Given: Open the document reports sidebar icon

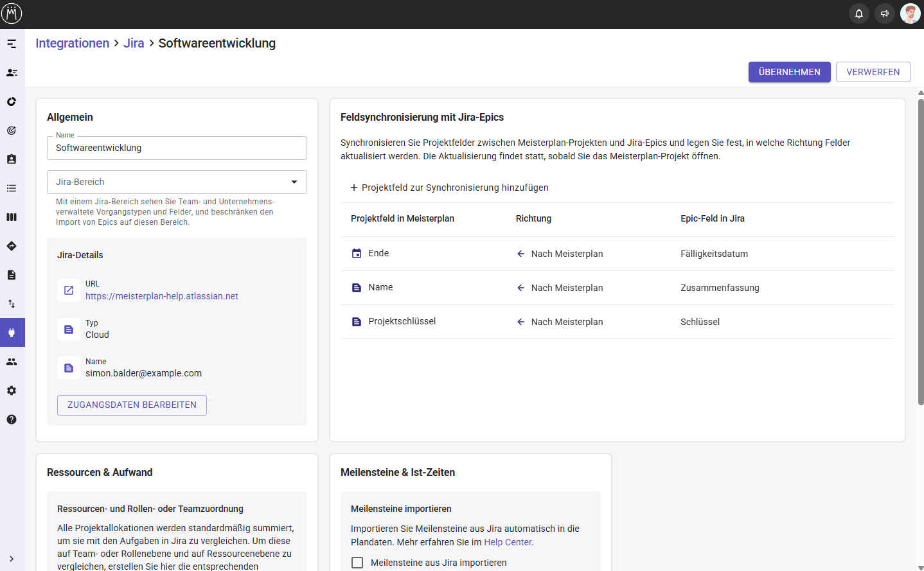Looking at the screenshot, I should (x=12, y=275).
